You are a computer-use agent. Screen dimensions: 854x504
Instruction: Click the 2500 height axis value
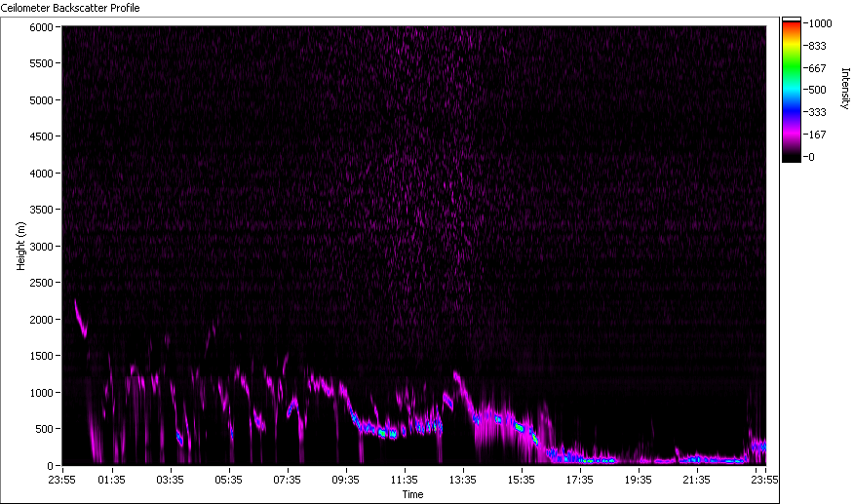pos(41,283)
